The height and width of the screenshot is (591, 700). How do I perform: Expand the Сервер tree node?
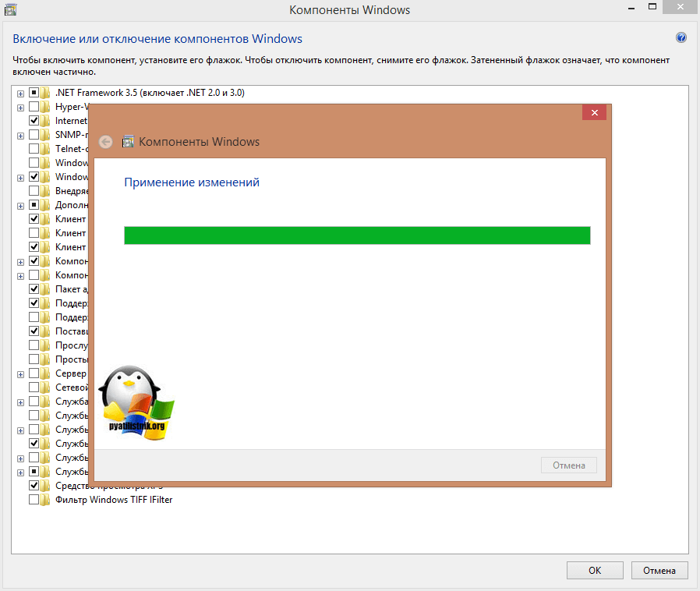pyautogui.click(x=20, y=374)
